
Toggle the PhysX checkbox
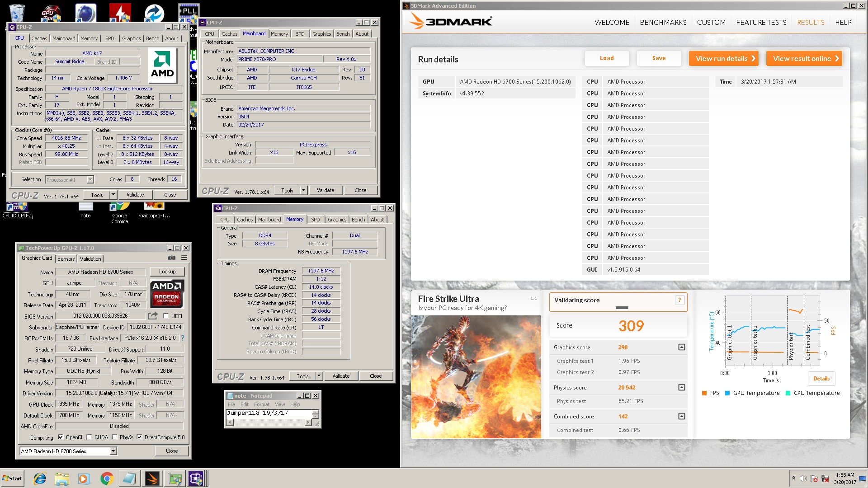click(114, 437)
